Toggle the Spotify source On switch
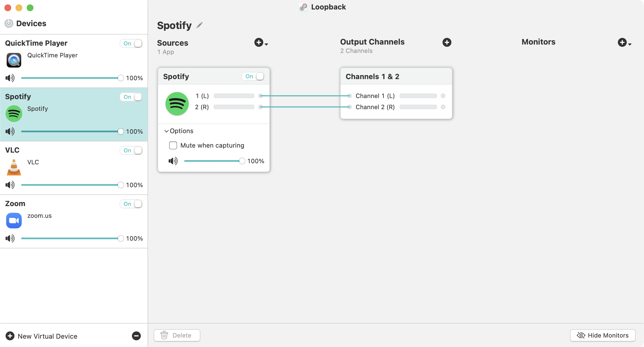644x347 pixels. pos(253,76)
